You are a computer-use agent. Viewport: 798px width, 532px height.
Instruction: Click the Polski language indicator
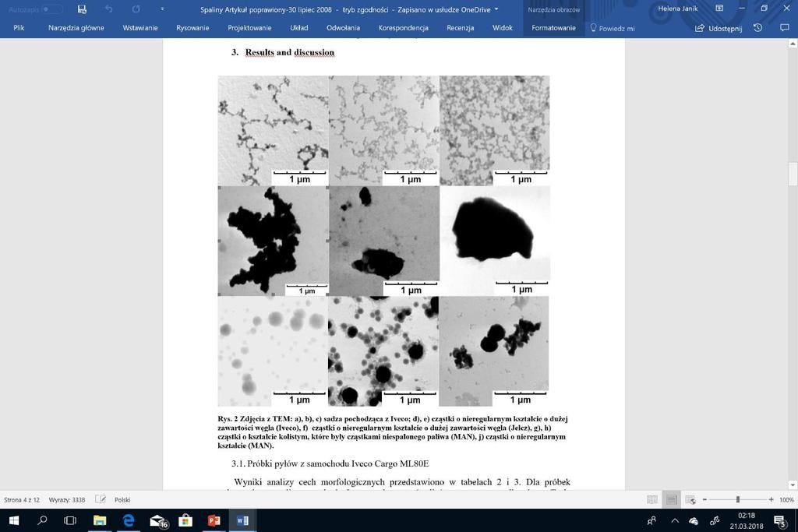click(122, 500)
